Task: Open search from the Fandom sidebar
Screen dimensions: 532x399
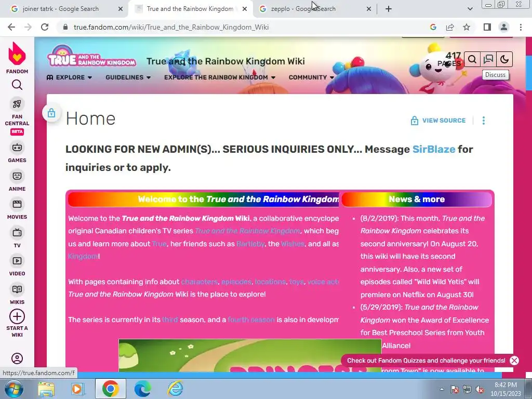Action: (x=17, y=85)
